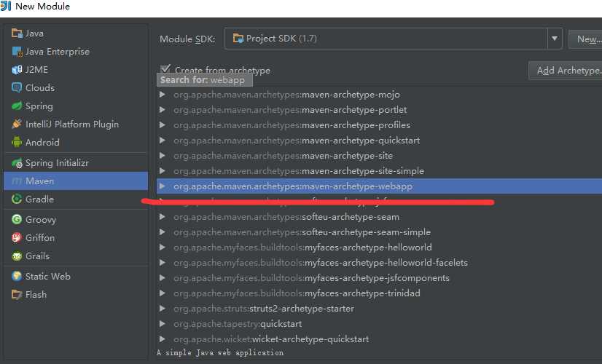Choose Flash module type
This screenshot has height=364, width=602.
point(76,295)
